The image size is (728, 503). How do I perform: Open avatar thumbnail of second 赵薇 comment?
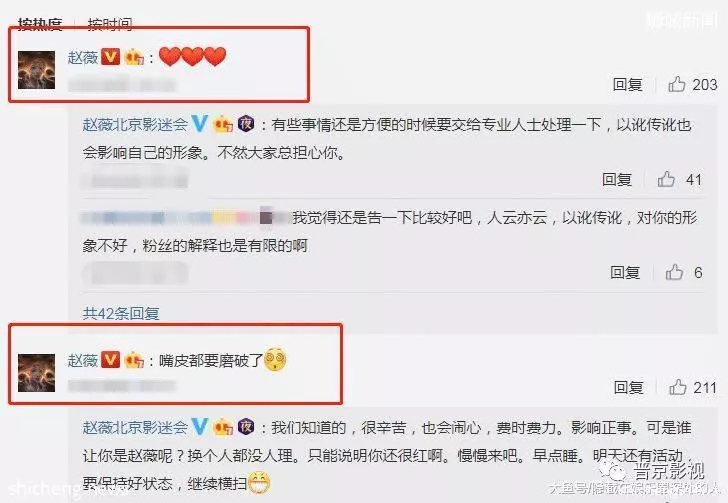coord(36,373)
